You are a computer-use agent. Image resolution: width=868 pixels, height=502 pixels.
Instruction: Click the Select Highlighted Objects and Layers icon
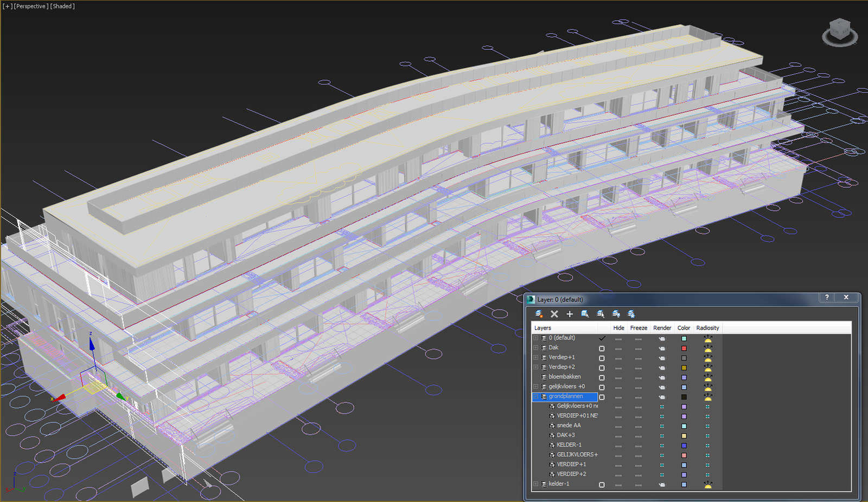pos(585,314)
